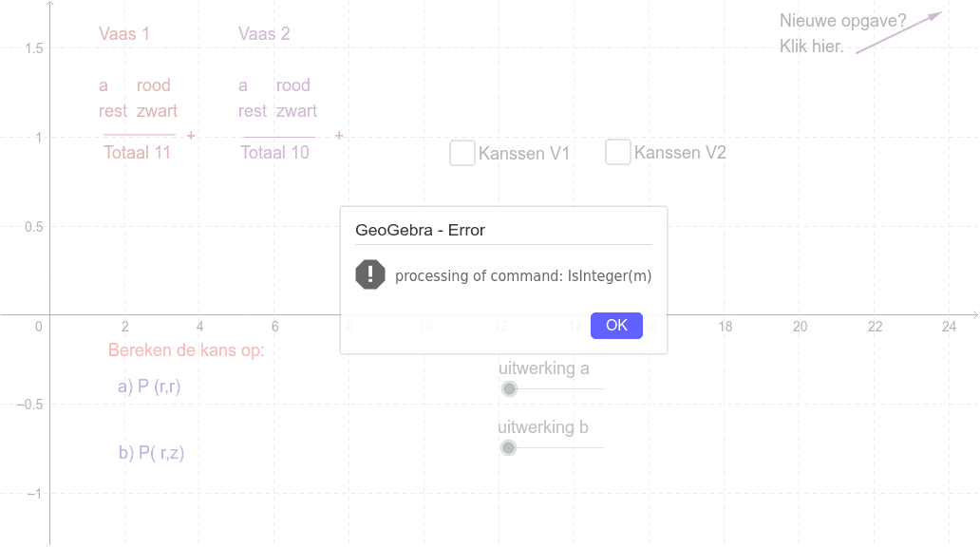980x547 pixels.
Task: Click the 'Klik hier.' text
Action: click(x=811, y=47)
